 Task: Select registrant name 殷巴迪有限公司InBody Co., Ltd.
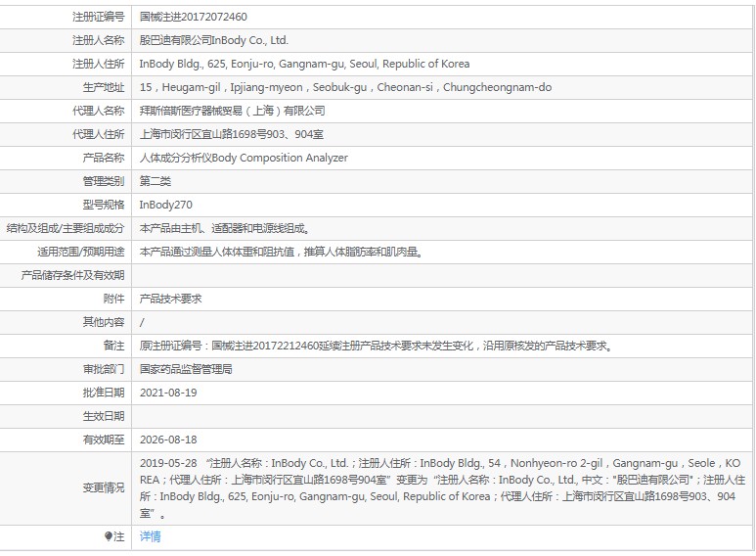213,40
